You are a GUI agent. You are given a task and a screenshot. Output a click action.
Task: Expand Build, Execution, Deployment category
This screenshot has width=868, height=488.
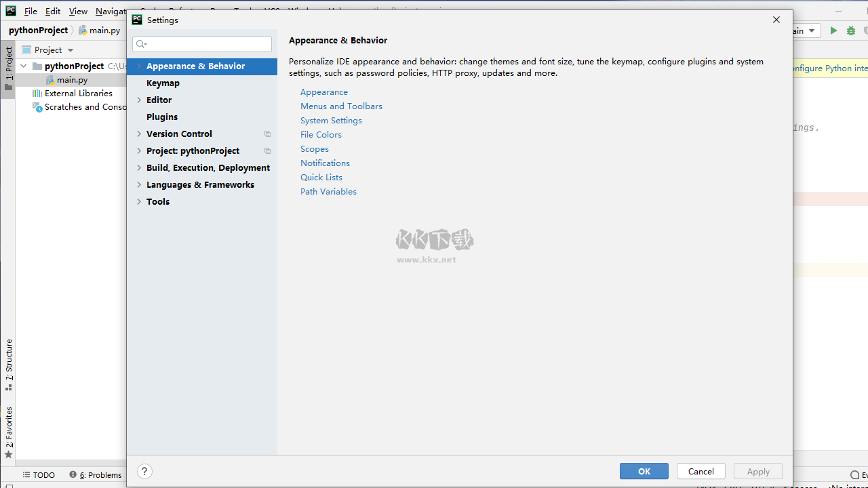139,168
